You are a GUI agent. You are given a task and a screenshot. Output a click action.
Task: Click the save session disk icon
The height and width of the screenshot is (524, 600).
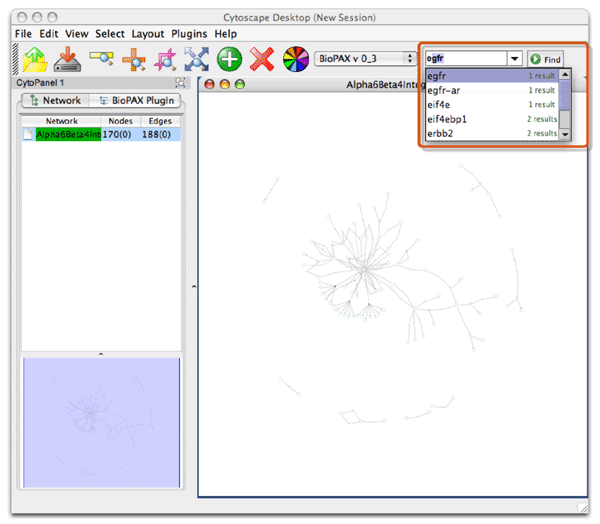point(68,60)
